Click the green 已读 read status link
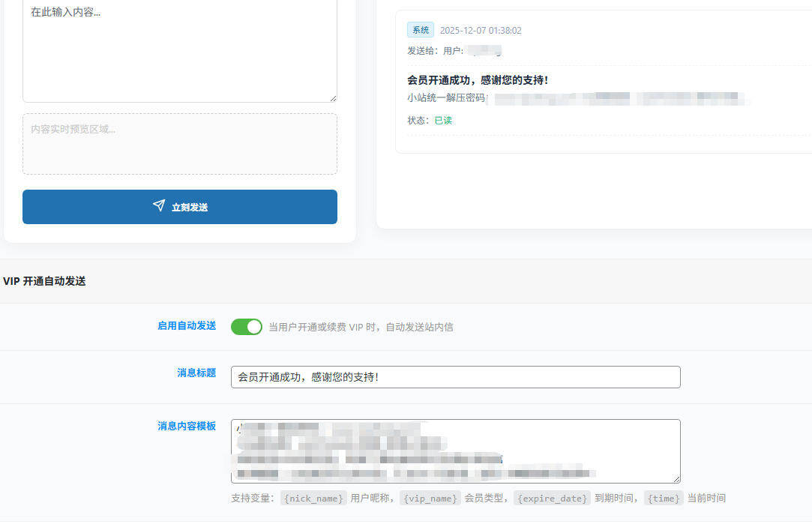Viewport: 812px width, 527px height. tap(443, 120)
